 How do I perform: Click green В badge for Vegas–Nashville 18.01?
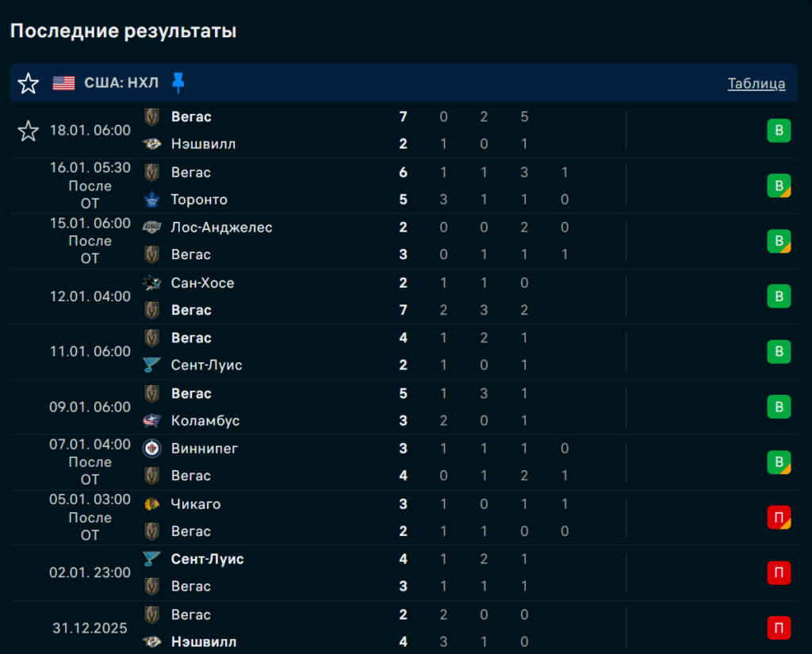(x=779, y=131)
